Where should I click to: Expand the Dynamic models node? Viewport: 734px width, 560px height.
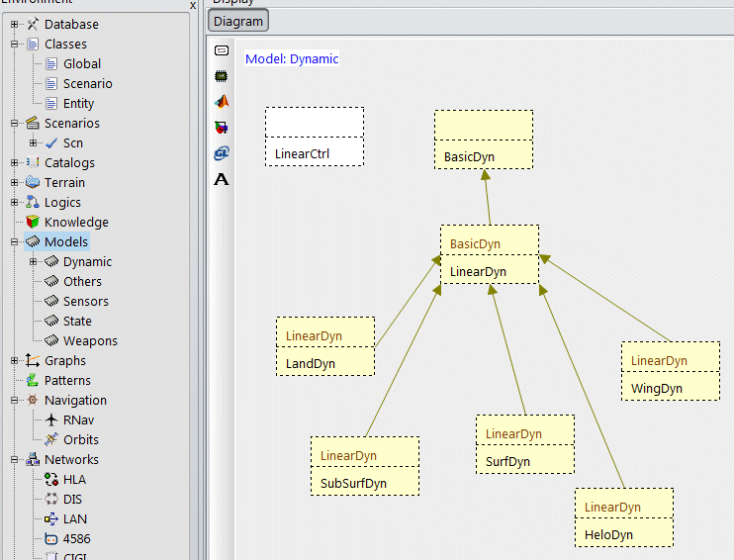point(34,262)
